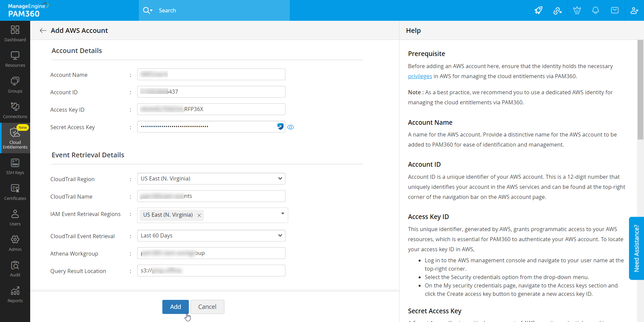Click the Athena Workgroup field
This screenshot has width=644, height=322.
(x=211, y=253)
